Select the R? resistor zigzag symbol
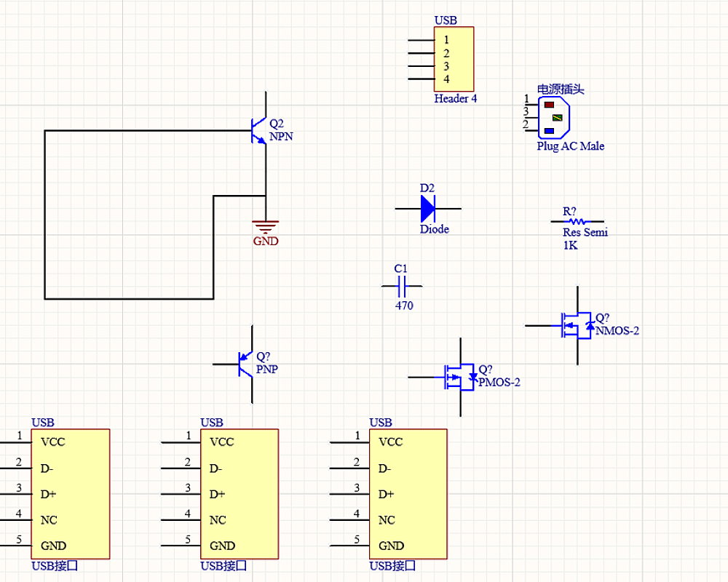 pyautogui.click(x=577, y=221)
